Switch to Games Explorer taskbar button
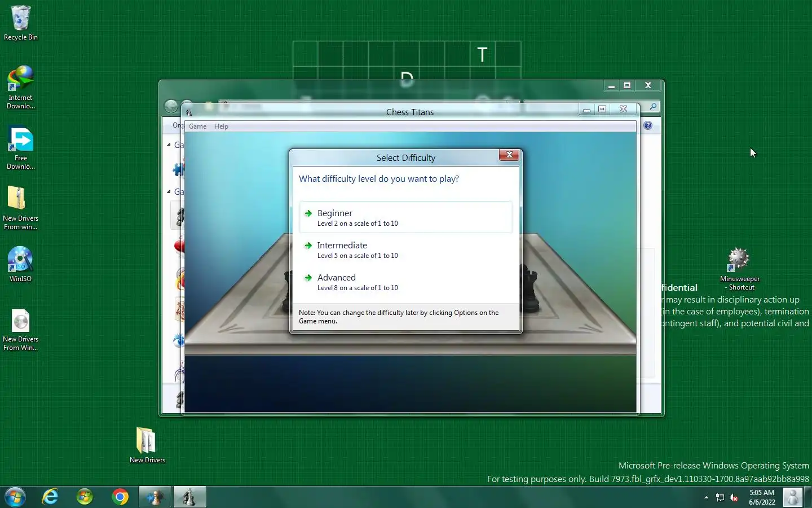The image size is (812, 508). (x=155, y=497)
